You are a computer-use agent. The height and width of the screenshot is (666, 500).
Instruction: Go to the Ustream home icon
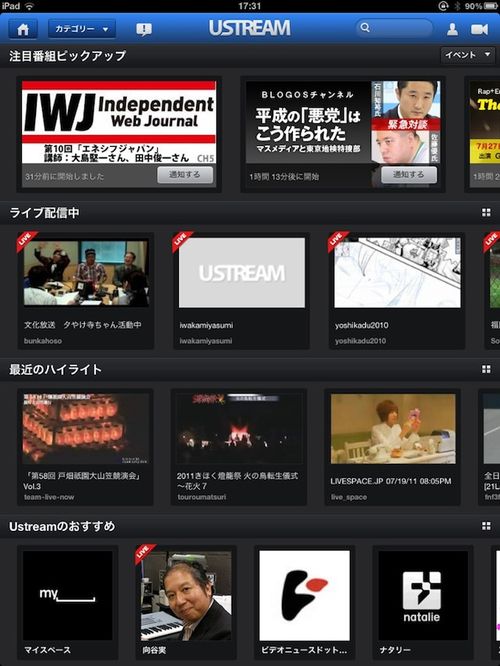tap(23, 29)
